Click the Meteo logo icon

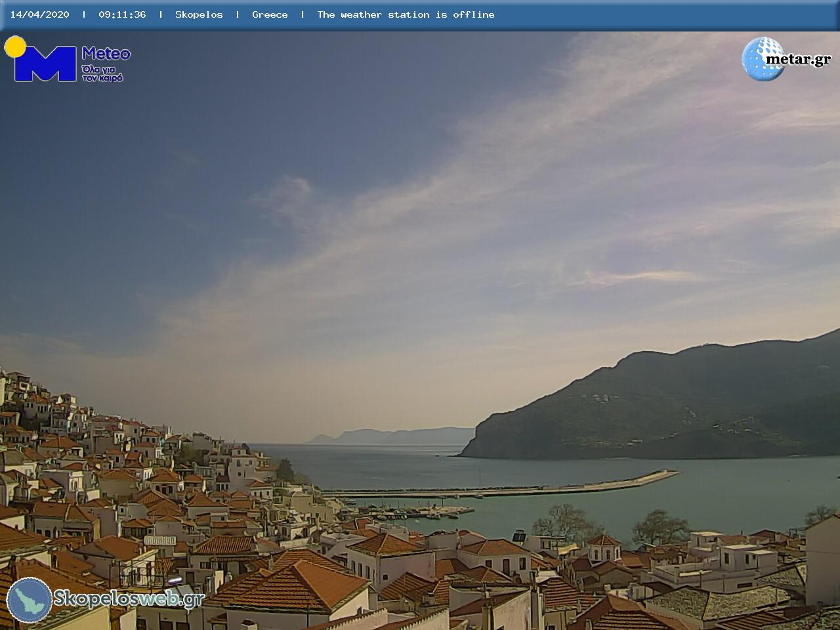click(x=41, y=59)
